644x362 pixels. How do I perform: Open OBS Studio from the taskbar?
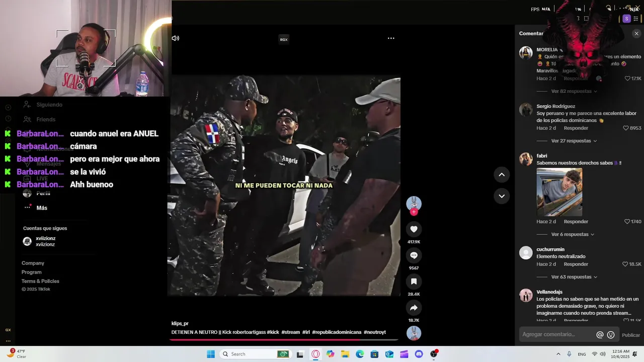[x=434, y=354]
